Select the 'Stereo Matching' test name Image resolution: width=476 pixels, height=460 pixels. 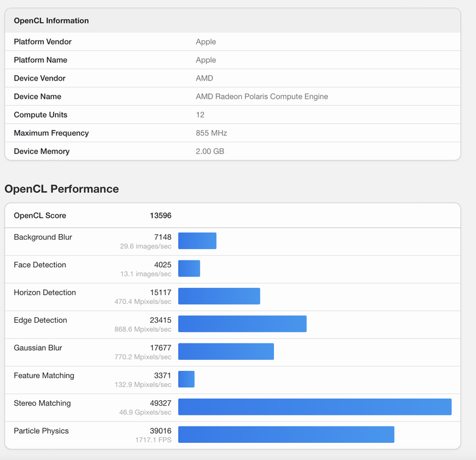pyautogui.click(x=42, y=403)
